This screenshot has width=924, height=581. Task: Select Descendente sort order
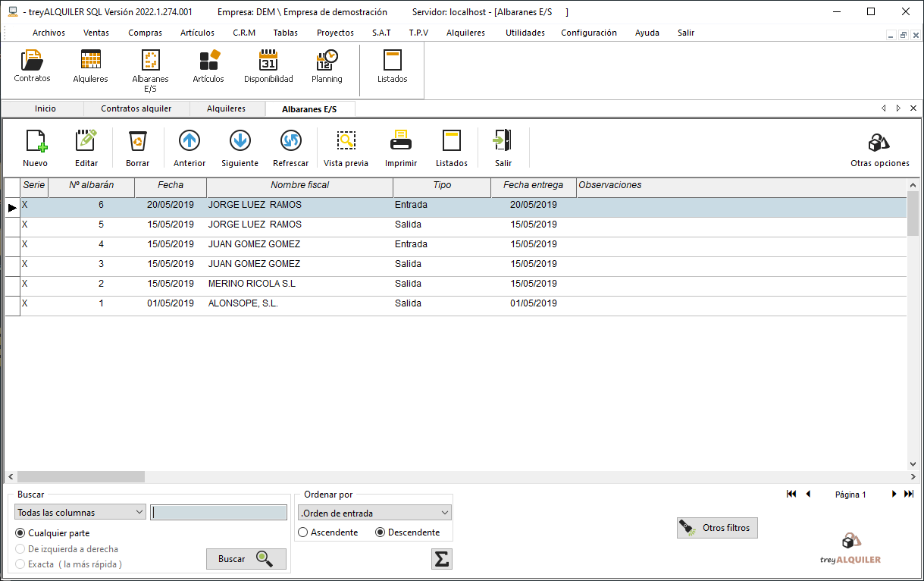pos(408,532)
